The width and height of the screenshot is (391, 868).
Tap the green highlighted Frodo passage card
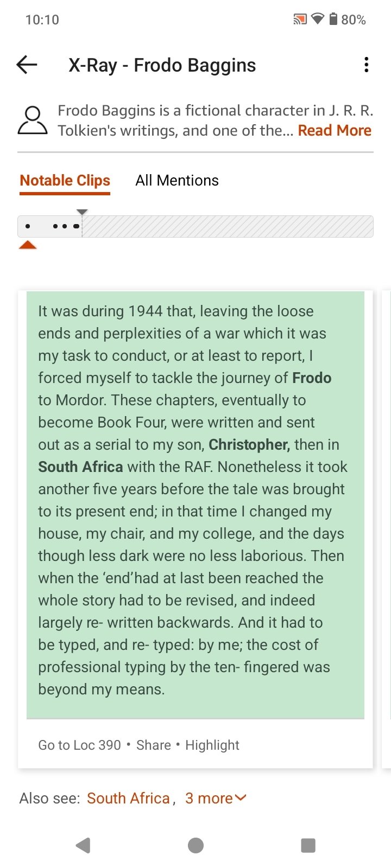click(195, 505)
